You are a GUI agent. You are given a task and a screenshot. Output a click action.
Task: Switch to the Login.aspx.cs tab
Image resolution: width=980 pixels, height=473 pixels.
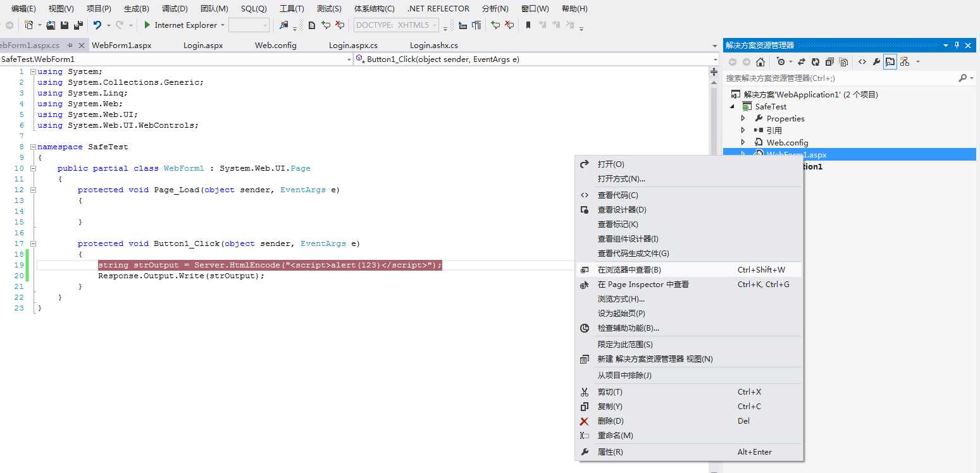coord(353,46)
